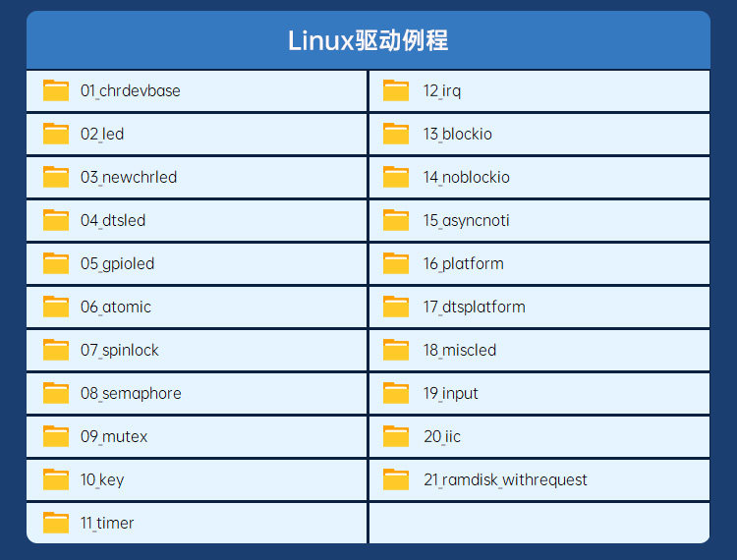The width and height of the screenshot is (737, 560).
Task: Open the 15_asyncnoti folder name
Action: tap(467, 221)
